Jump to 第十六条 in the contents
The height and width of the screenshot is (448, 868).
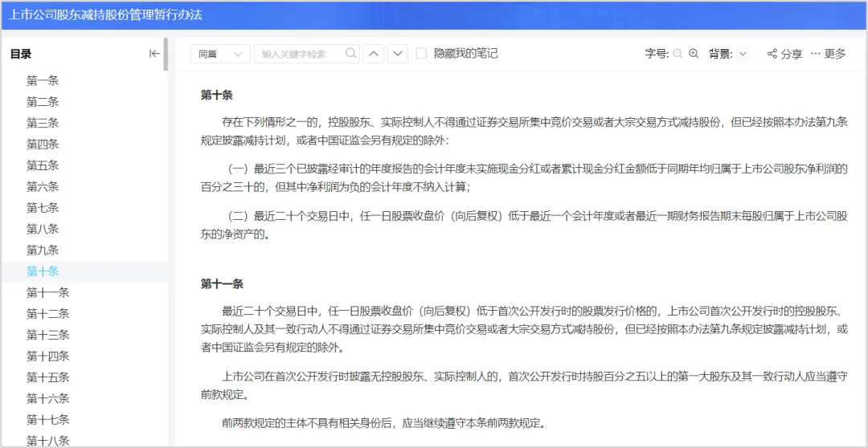(48, 398)
